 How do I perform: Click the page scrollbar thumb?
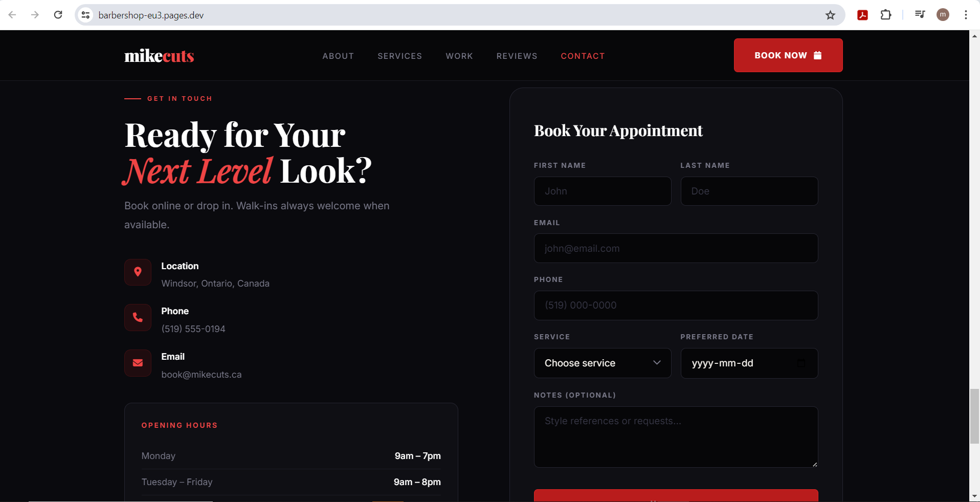(974, 416)
